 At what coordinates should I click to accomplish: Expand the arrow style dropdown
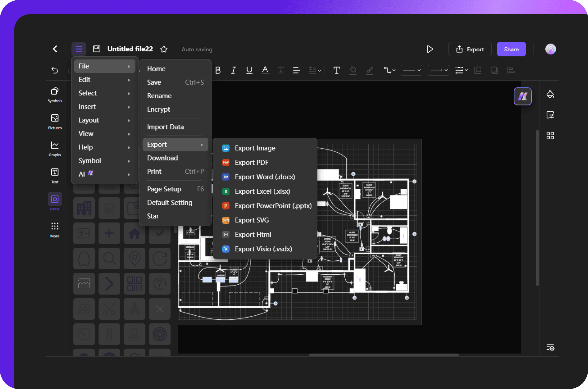tap(438, 70)
